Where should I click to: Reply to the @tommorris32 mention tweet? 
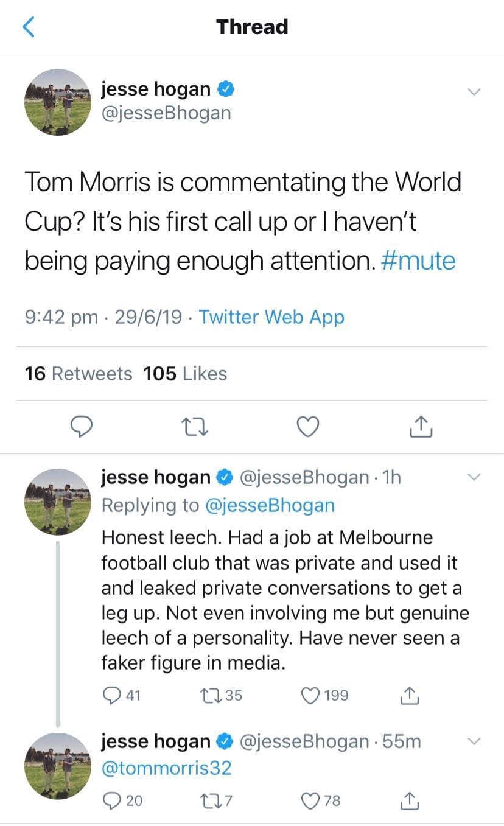point(111,800)
